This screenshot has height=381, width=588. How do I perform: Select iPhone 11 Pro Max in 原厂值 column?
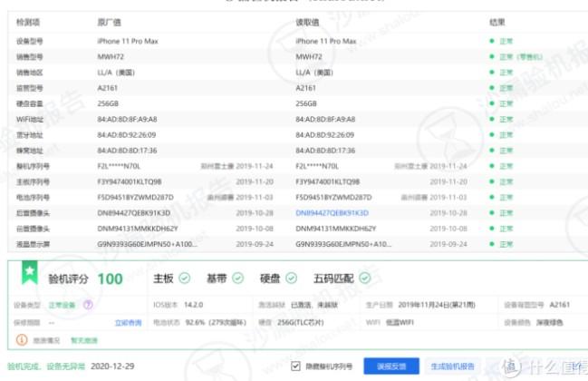pyautogui.click(x=128, y=41)
